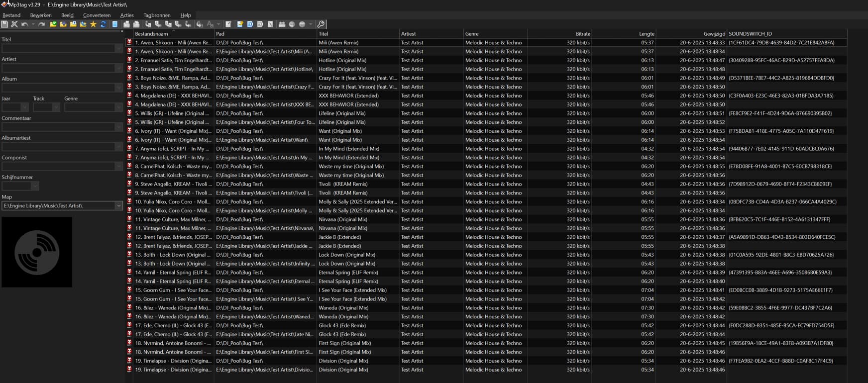Select cell '20-6-2025 13:48:41'
This screenshot has height=383, width=868.
(702, 290)
